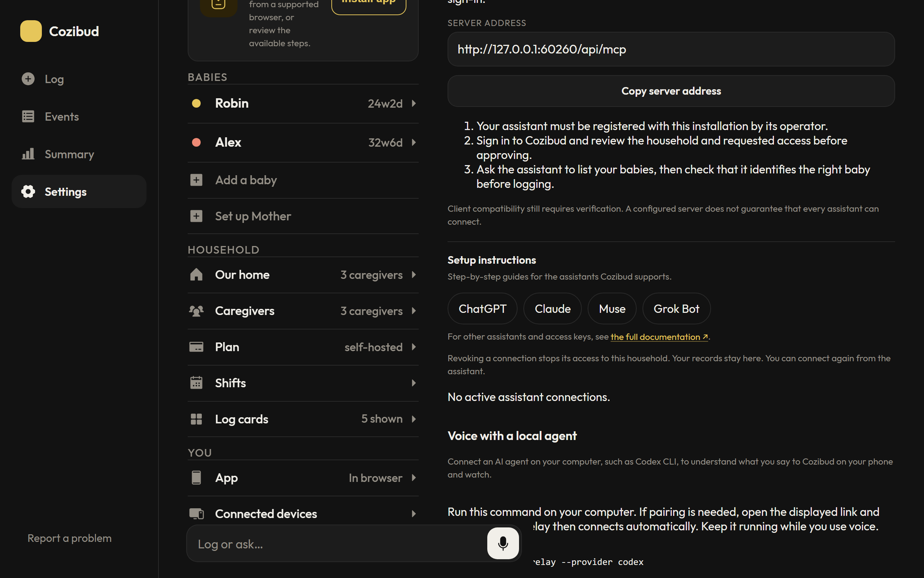Click the In browser value
924x578 pixels.
click(x=376, y=478)
